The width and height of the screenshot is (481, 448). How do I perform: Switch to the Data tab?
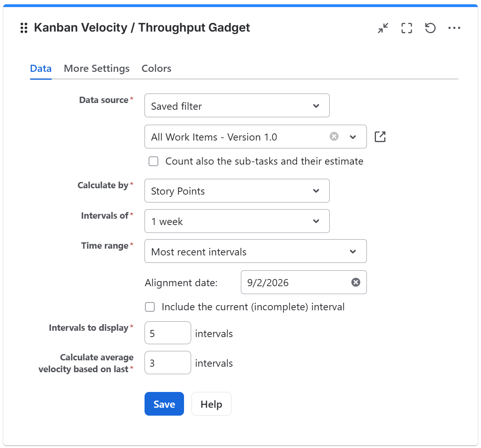[41, 69]
